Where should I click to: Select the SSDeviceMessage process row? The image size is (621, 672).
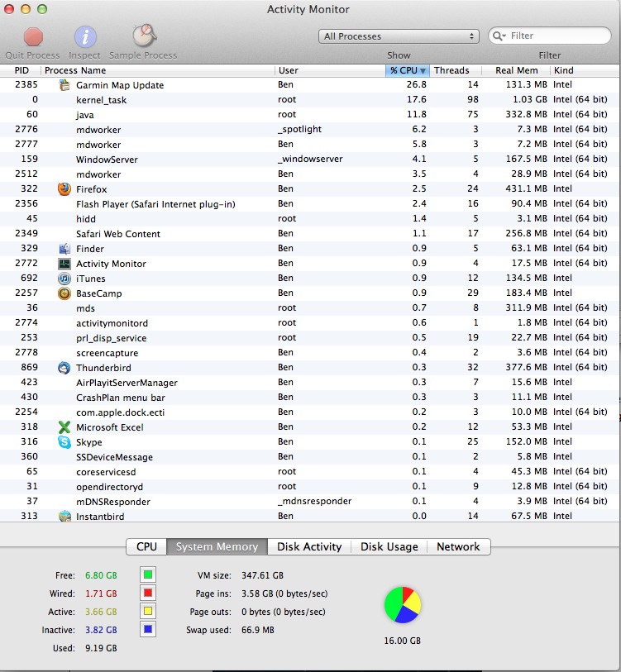click(310, 456)
